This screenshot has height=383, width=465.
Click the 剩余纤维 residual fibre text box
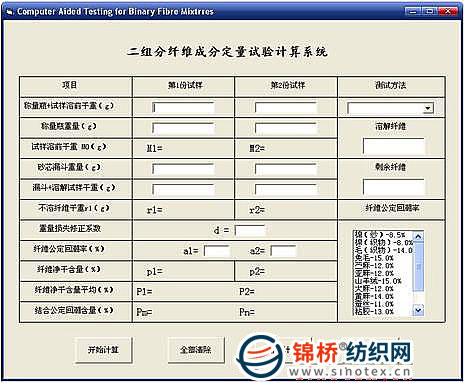coord(394,187)
